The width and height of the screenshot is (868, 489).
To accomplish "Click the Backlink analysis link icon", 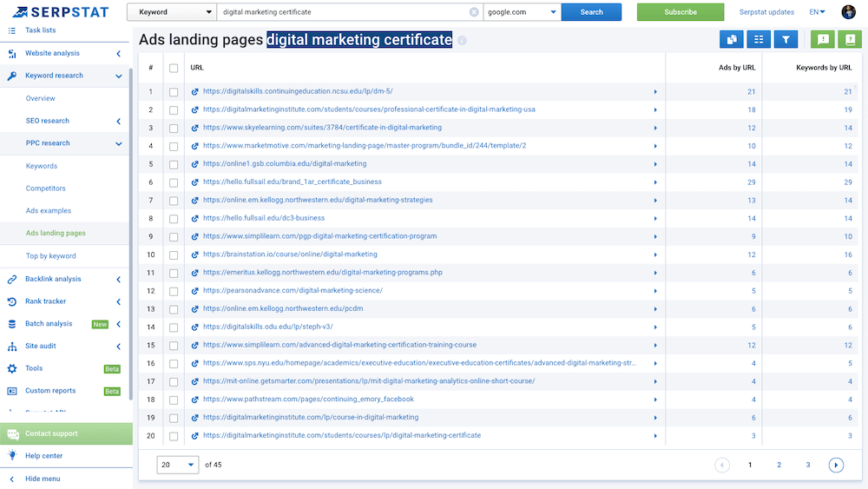I will point(12,280).
